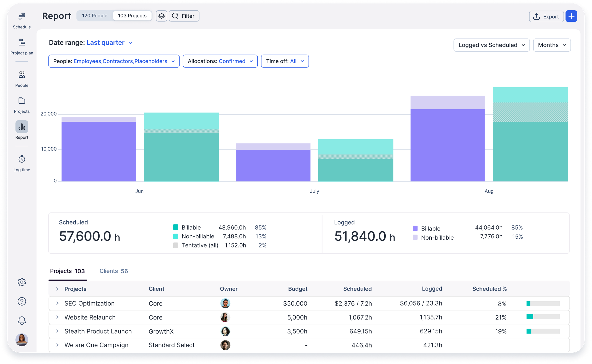The image size is (592, 364).
Task: Go to Project plan in sidebar
Action: [22, 42]
